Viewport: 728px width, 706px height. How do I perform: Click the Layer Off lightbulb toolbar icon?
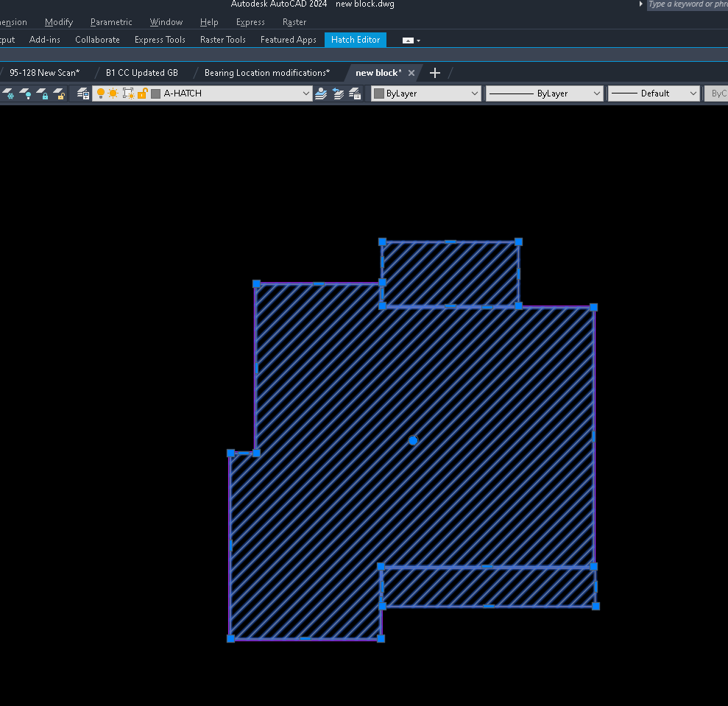click(26, 93)
